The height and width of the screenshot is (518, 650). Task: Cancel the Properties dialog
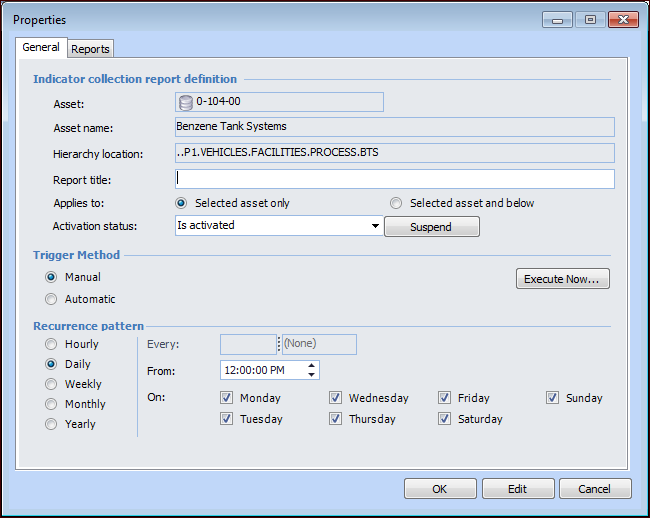pos(595,489)
